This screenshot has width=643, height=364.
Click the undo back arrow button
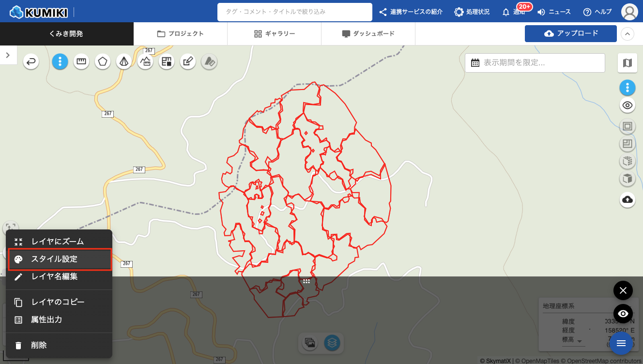pyautogui.click(x=31, y=61)
